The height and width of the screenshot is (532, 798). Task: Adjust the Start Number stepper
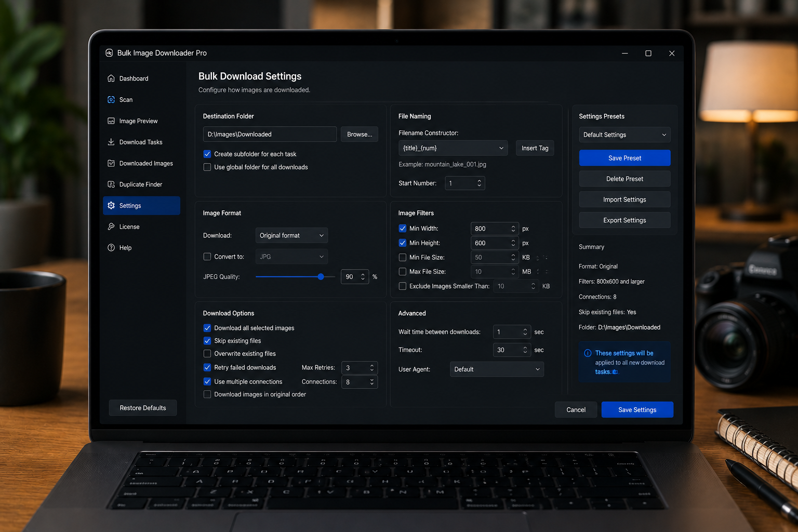(479, 183)
